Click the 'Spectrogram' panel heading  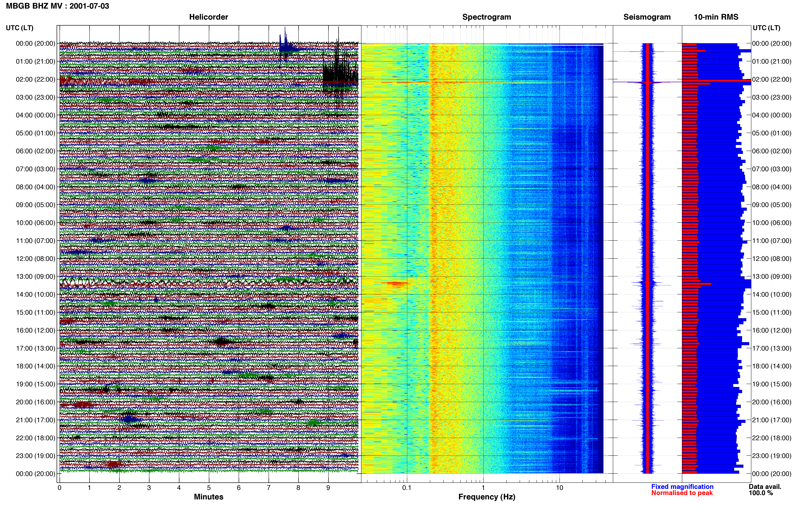(487, 17)
